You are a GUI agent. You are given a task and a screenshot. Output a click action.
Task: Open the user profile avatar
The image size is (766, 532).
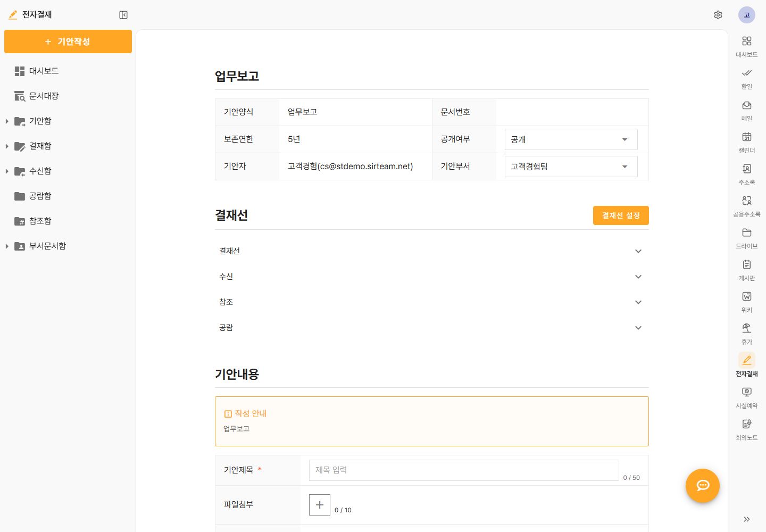[x=747, y=15]
